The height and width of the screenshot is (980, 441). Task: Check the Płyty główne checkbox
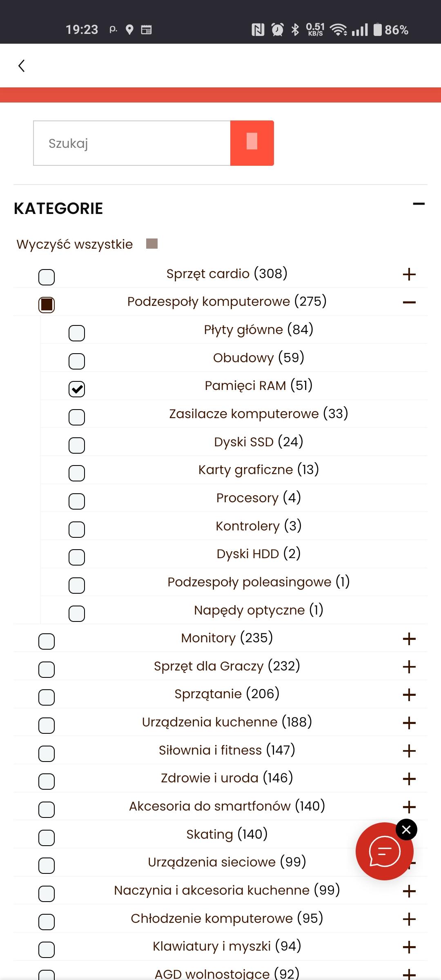tap(77, 333)
